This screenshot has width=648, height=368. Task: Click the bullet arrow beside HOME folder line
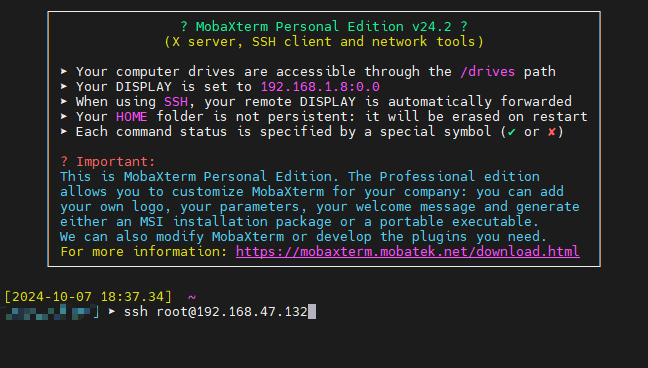tap(64, 117)
